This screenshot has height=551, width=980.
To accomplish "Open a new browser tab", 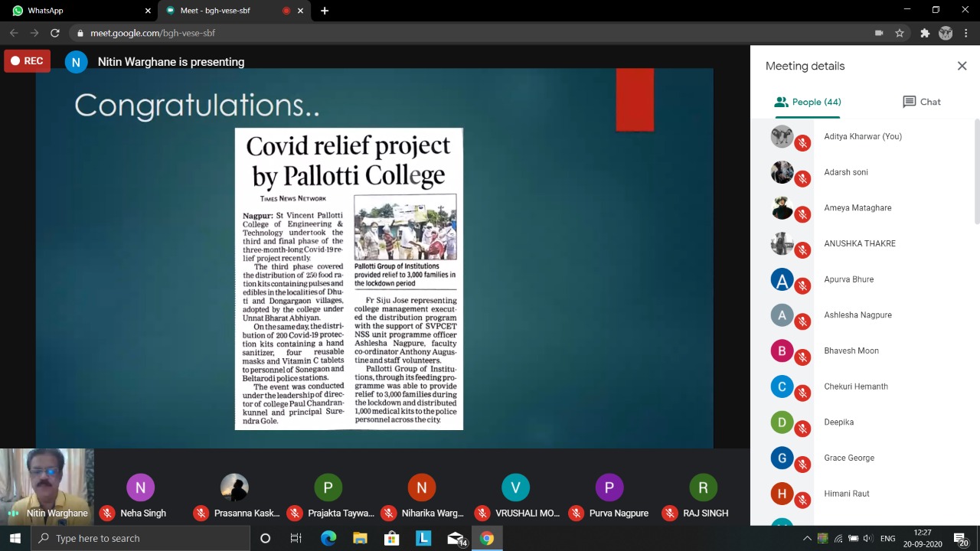I will click(325, 11).
